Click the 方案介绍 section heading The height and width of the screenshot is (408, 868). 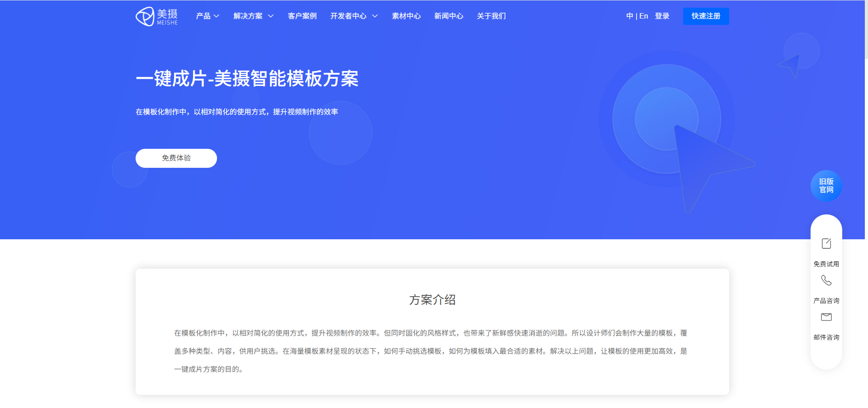point(432,299)
